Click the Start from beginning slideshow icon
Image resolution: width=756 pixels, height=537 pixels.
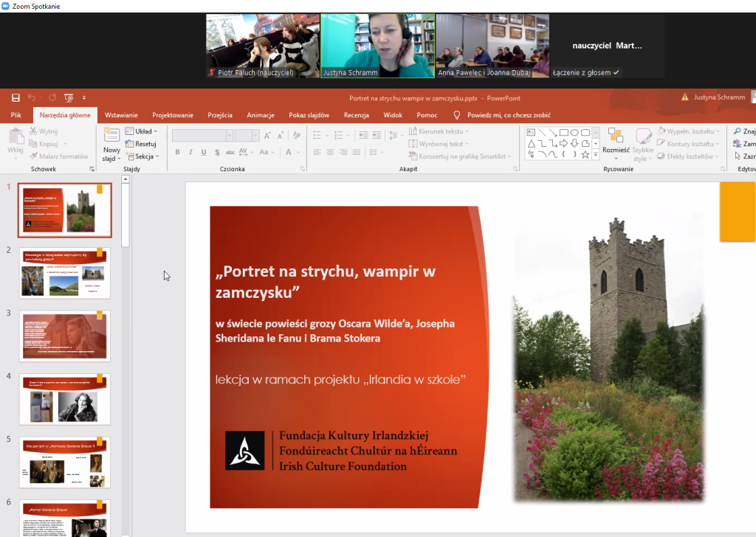pos(69,97)
